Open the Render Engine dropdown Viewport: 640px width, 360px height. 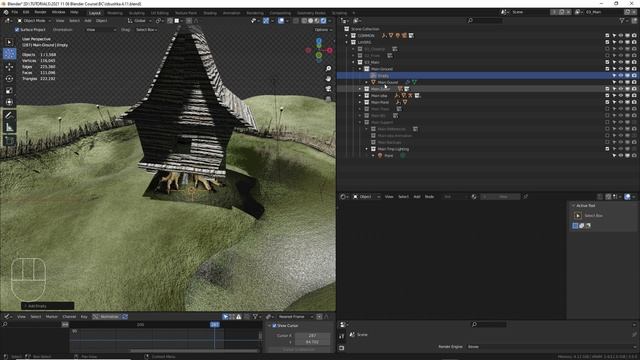pyautogui.click(x=551, y=347)
